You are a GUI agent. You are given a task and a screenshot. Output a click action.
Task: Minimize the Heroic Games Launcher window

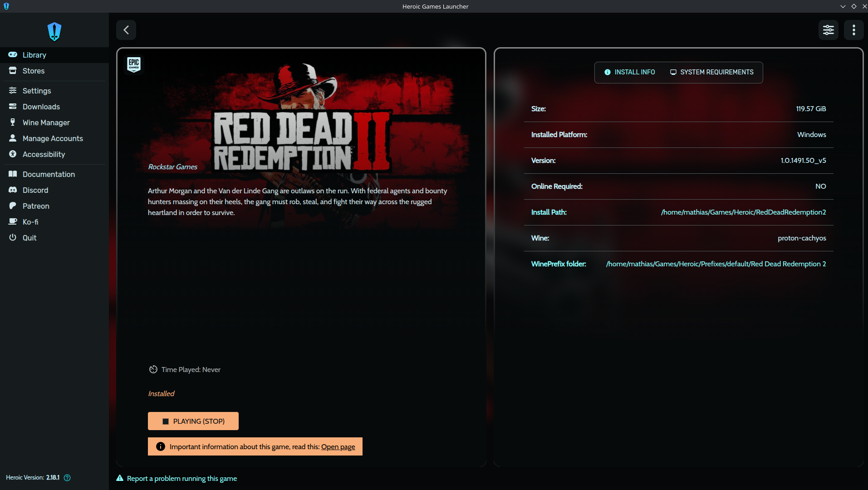click(x=843, y=6)
